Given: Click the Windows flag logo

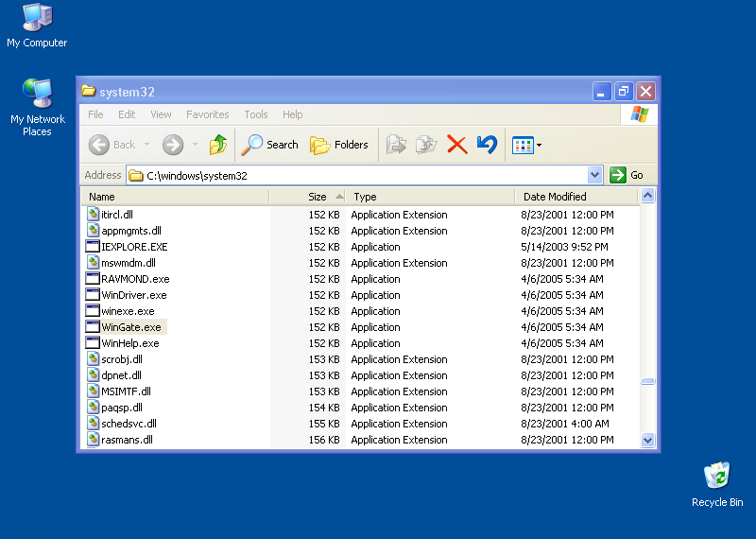Looking at the screenshot, I should [x=640, y=114].
